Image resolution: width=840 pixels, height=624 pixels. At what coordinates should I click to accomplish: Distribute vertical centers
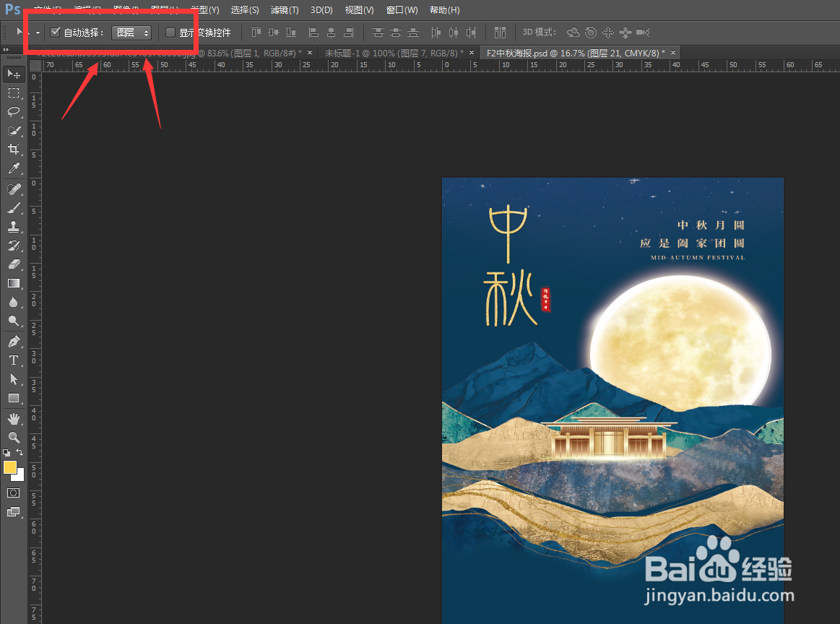(395, 32)
